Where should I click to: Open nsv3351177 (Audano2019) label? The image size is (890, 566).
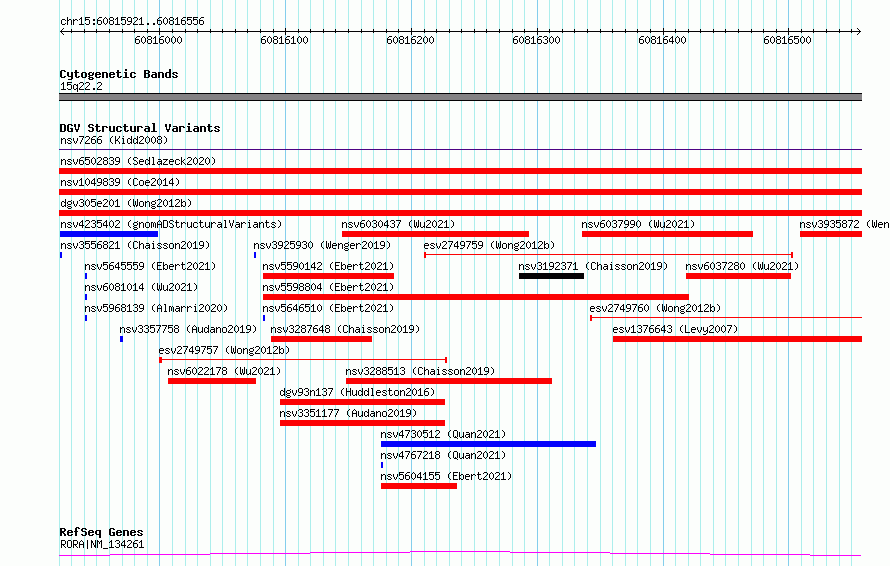pos(348,413)
